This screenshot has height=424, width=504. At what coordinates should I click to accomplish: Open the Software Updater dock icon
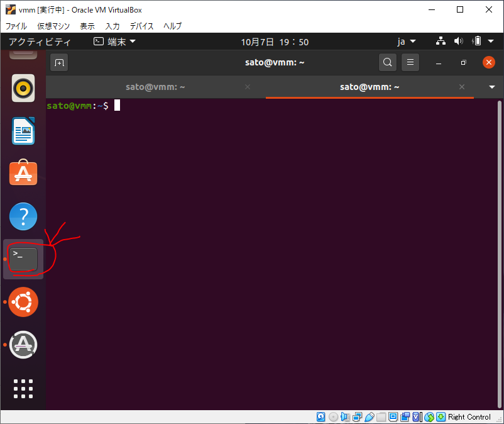[23, 345]
